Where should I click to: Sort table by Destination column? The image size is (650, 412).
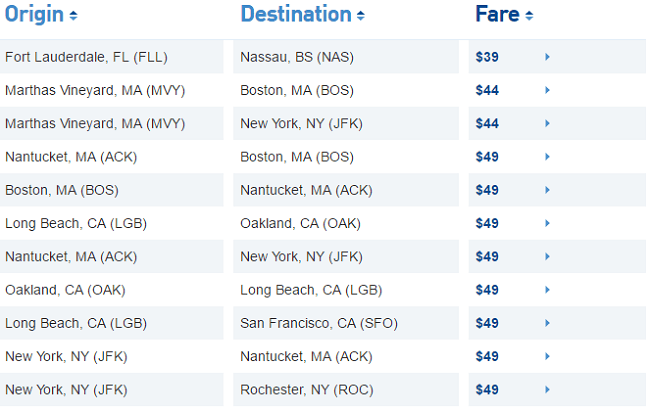(361, 16)
